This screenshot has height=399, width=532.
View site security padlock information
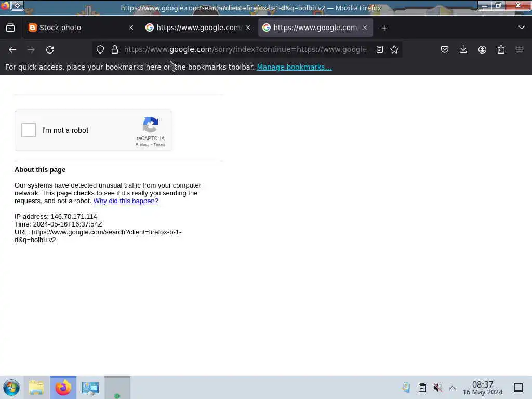(x=115, y=49)
